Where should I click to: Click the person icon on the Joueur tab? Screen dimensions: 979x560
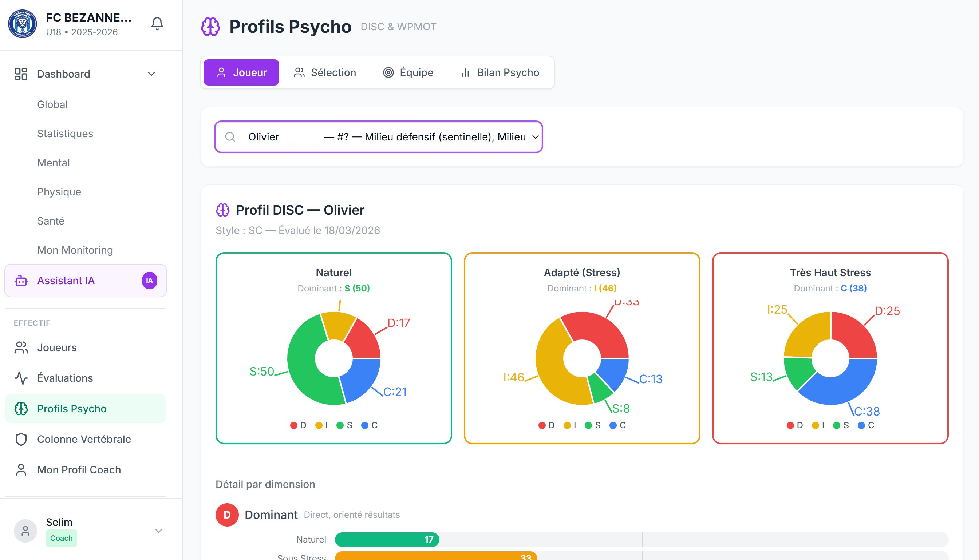(221, 72)
